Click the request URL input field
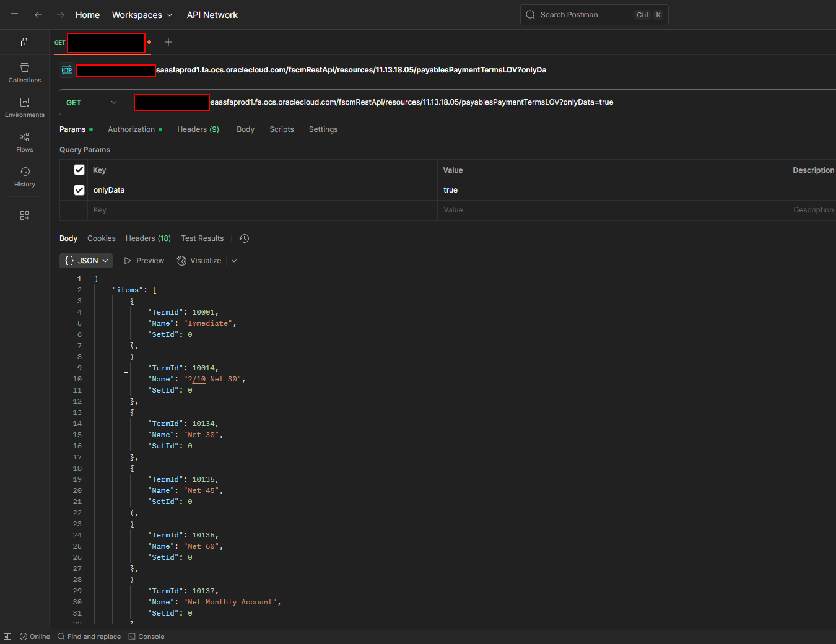Image resolution: width=836 pixels, height=644 pixels. 483,102
